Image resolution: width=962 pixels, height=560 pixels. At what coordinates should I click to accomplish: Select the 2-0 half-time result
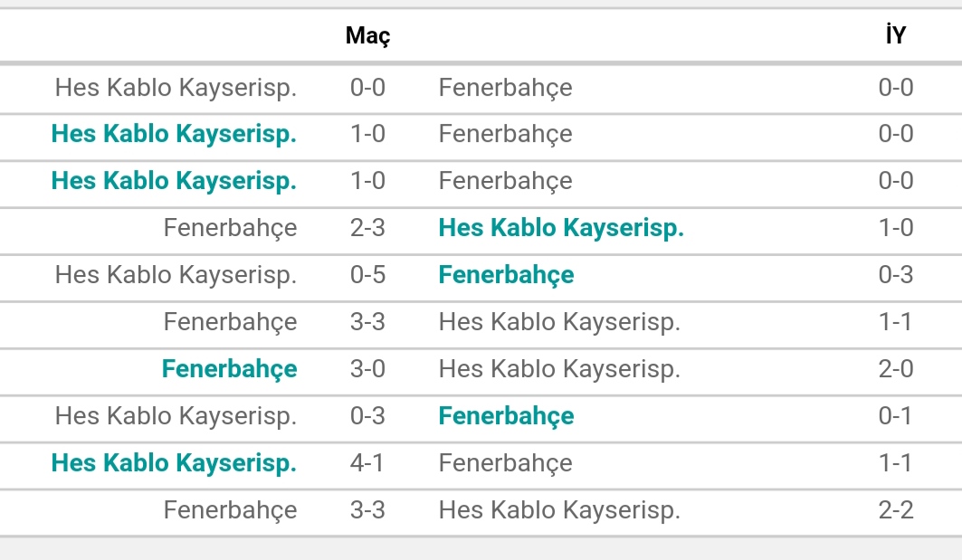click(x=896, y=368)
